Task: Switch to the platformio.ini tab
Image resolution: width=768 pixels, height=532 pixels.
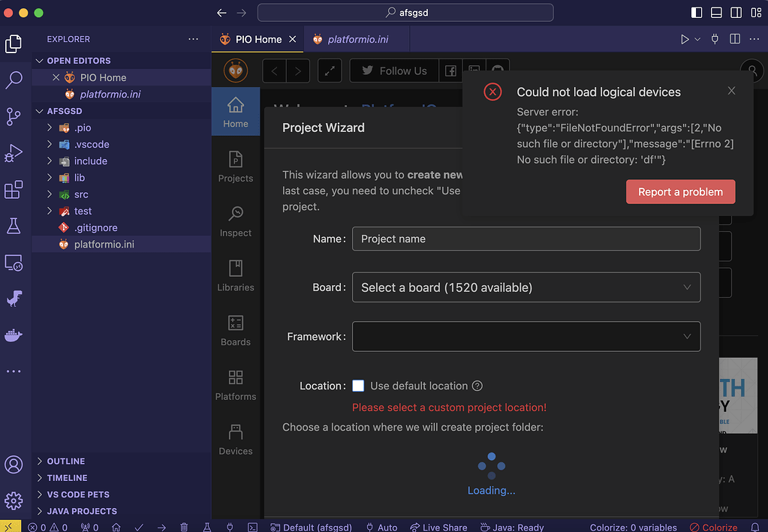Action: (x=357, y=39)
